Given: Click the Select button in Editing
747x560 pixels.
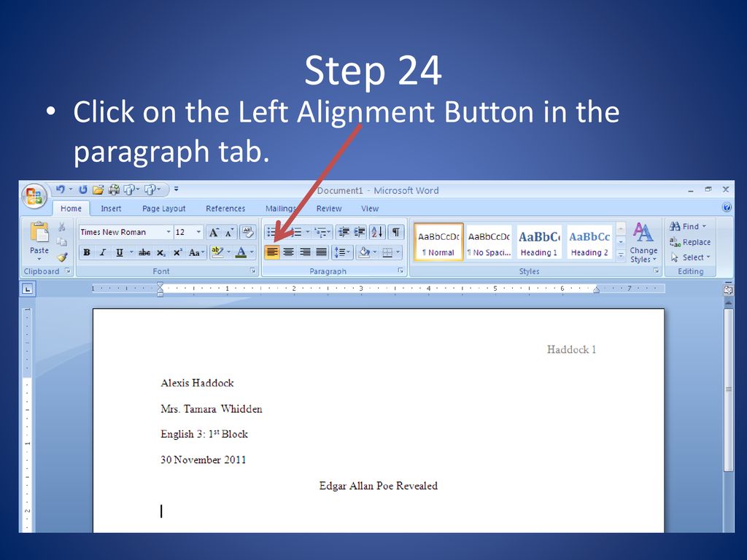Looking at the screenshot, I should [x=690, y=257].
